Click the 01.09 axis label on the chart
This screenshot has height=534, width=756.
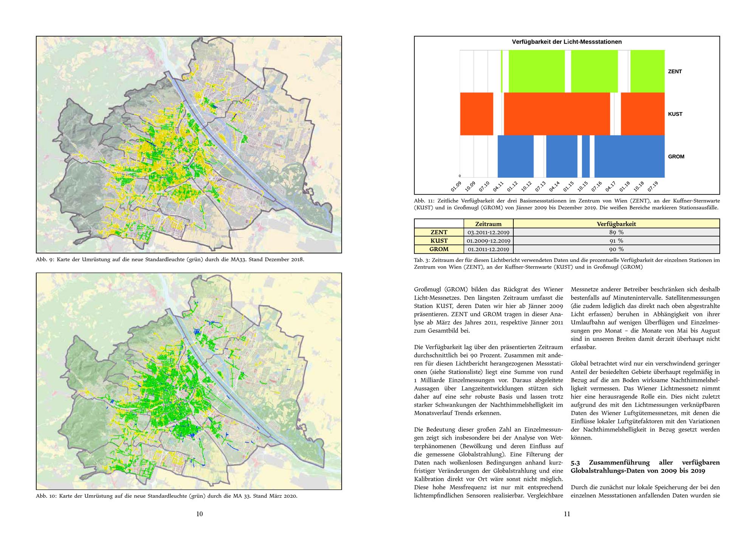[457, 186]
